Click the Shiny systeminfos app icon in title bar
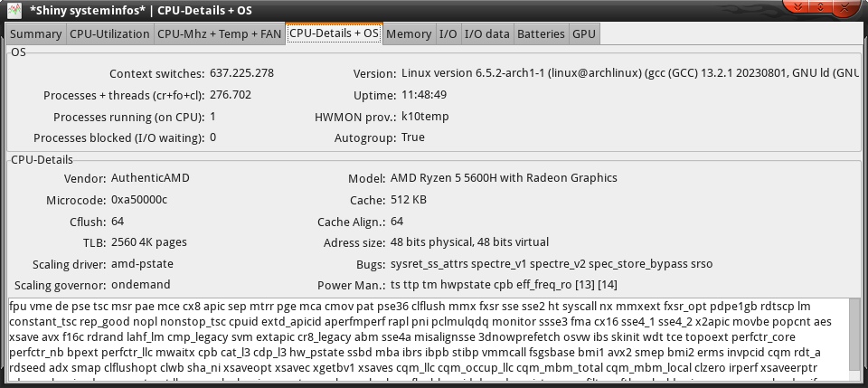 14,10
